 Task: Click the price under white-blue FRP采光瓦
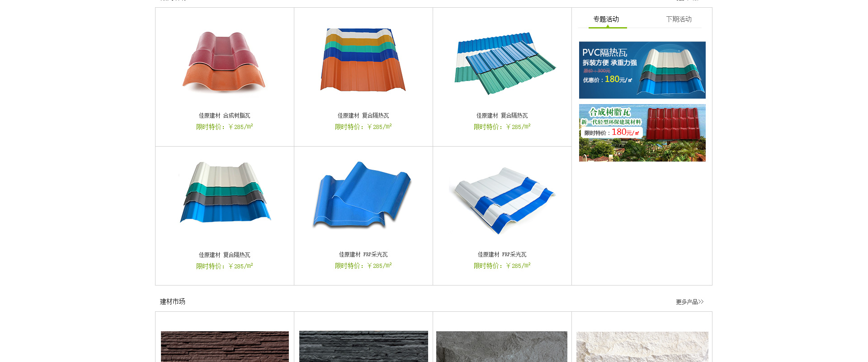(x=502, y=266)
